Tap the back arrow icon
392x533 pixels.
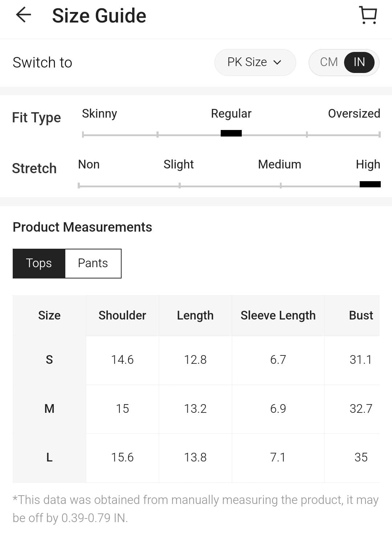click(24, 15)
